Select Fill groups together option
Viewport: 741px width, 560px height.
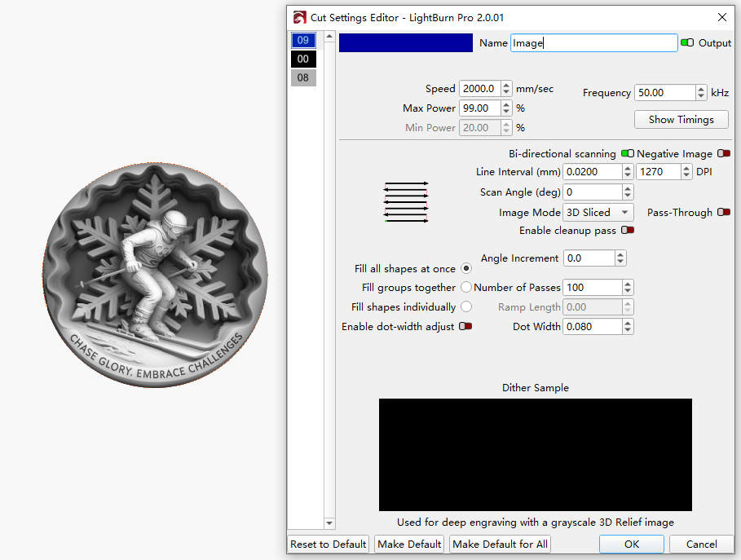click(x=465, y=287)
